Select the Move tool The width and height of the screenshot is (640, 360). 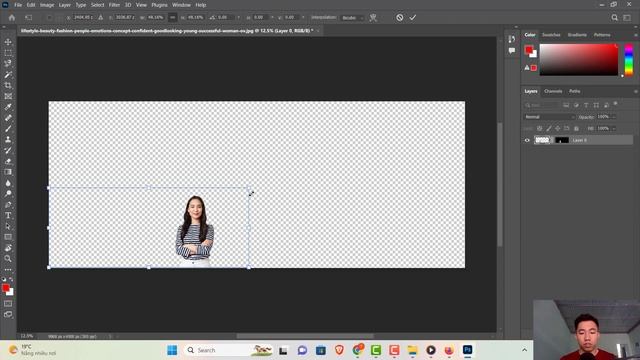8,42
